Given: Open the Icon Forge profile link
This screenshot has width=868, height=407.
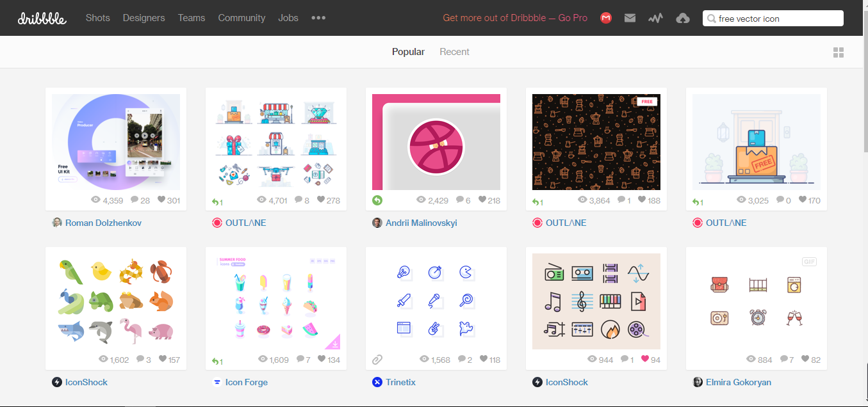Looking at the screenshot, I should [x=247, y=382].
